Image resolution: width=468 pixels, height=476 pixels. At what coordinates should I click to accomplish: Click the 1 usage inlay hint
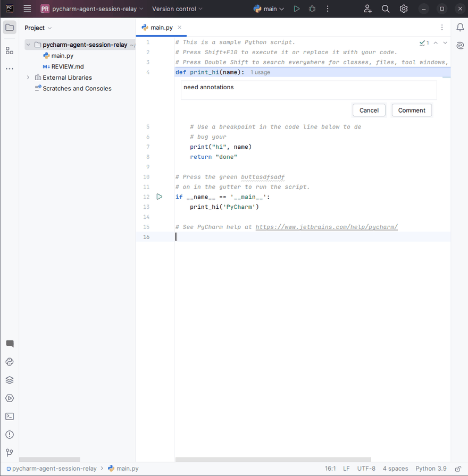(260, 72)
